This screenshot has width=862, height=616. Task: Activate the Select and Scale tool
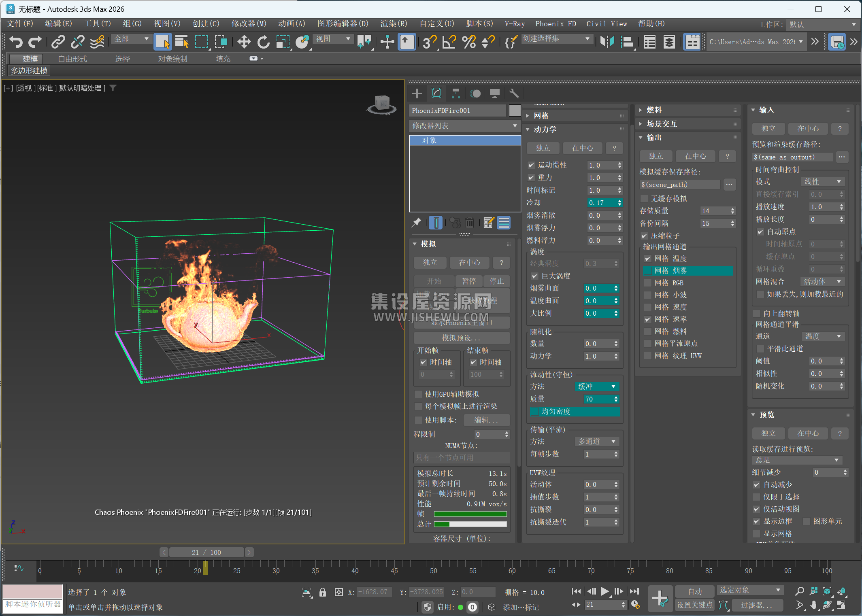[x=283, y=42]
